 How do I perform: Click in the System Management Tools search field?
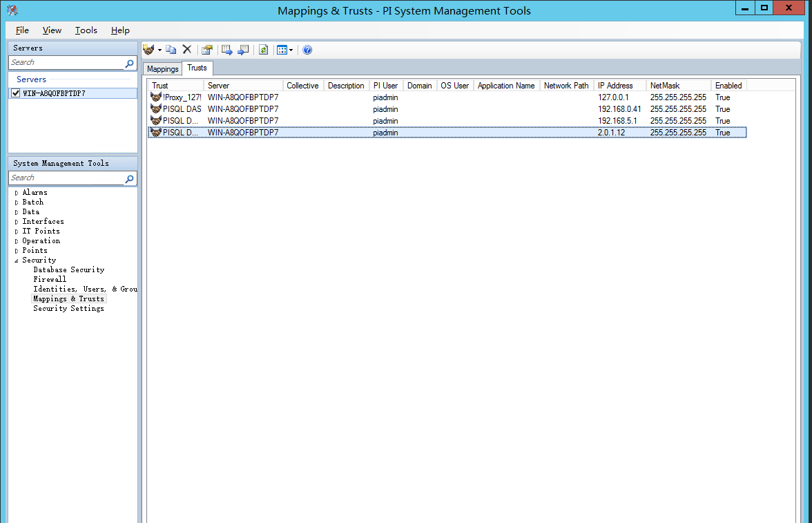66,178
